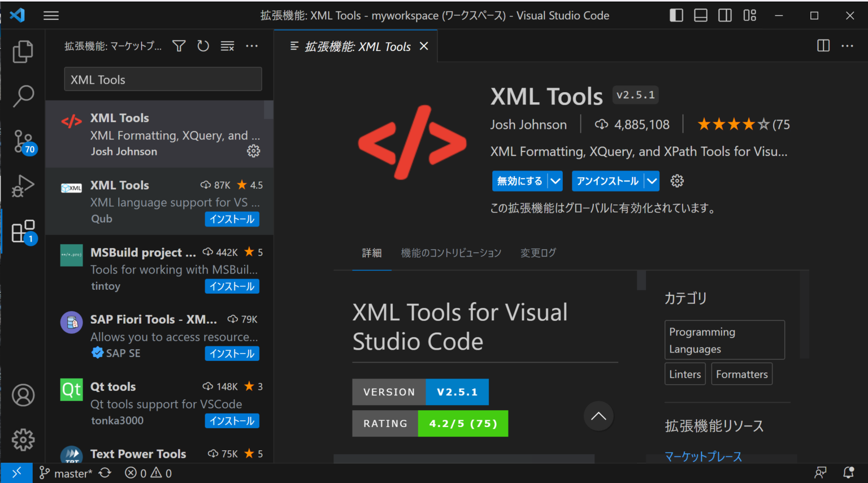Open the filter extensions menu icon
The image size is (868, 483).
[x=178, y=46]
